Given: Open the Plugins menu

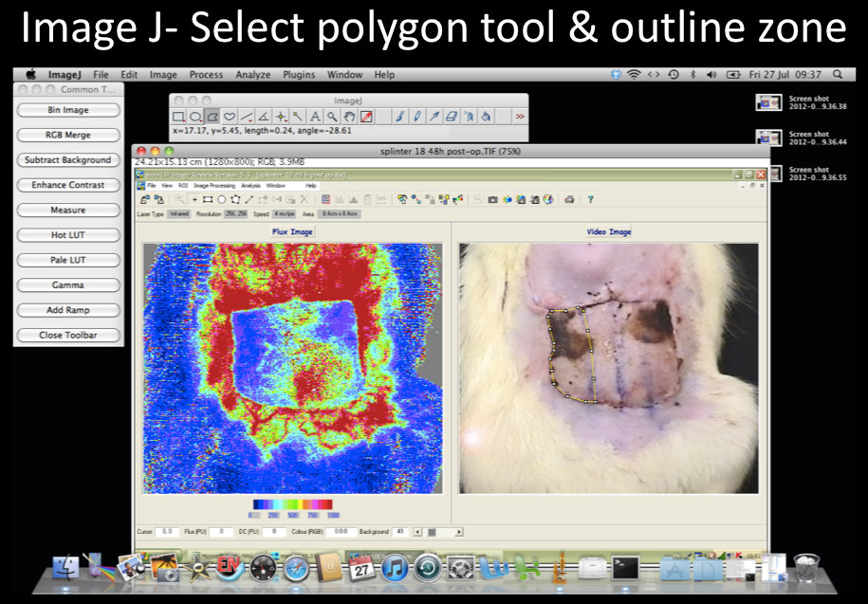Looking at the screenshot, I should [299, 75].
